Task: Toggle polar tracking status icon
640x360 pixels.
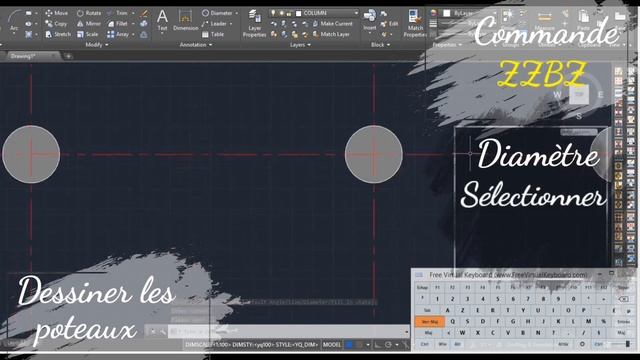Action: [x=388, y=345]
